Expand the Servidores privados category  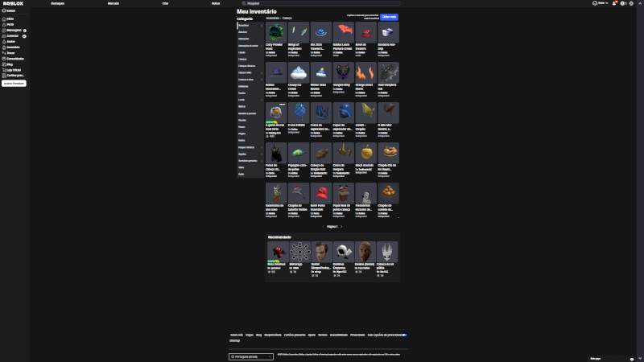(x=250, y=161)
